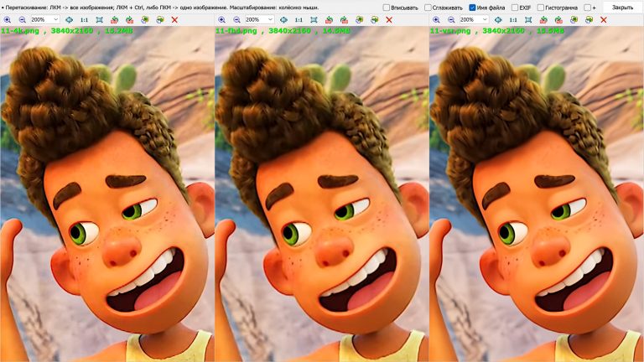Set 11-vsr.png to 1:1 actual size

(x=513, y=20)
